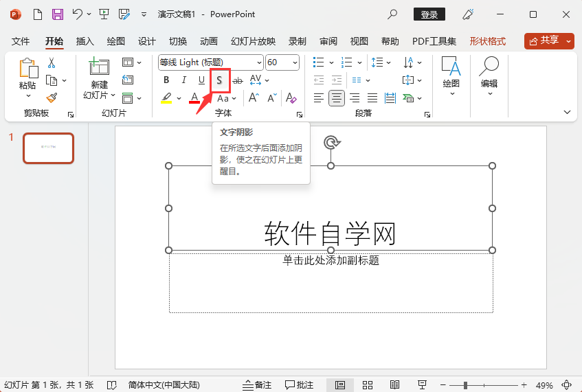Expand the bullets list dropdown arrow
Viewport: 582px width, 392px height.
(331, 62)
